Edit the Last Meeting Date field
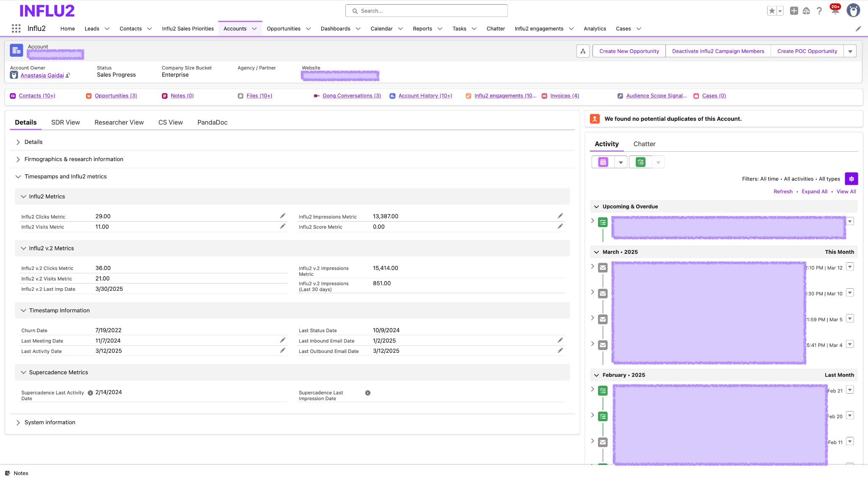Viewport: 868px width, 481px height. pyautogui.click(x=283, y=340)
